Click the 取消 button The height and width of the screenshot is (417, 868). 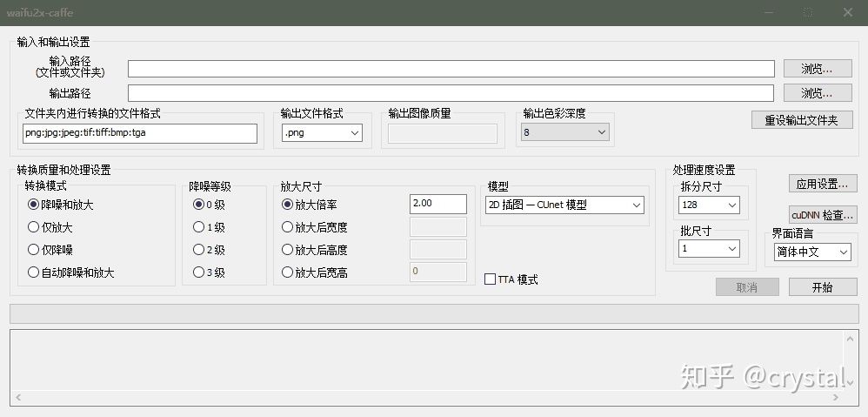[747, 287]
